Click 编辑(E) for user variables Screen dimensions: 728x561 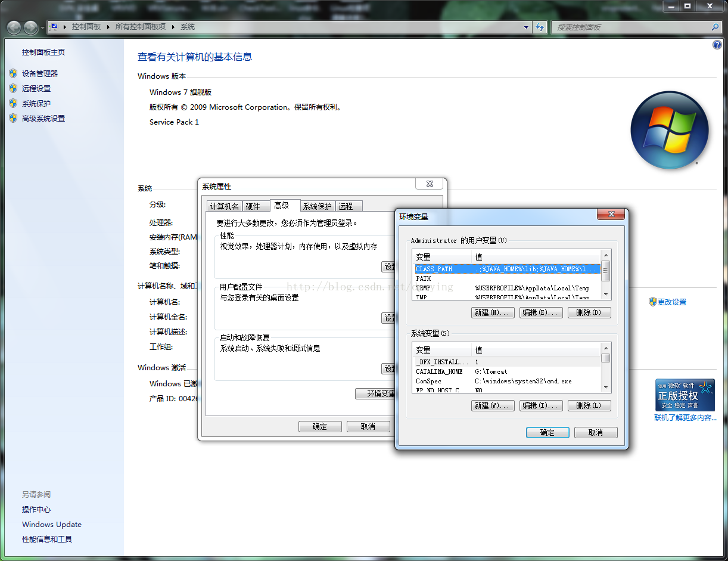click(x=541, y=312)
